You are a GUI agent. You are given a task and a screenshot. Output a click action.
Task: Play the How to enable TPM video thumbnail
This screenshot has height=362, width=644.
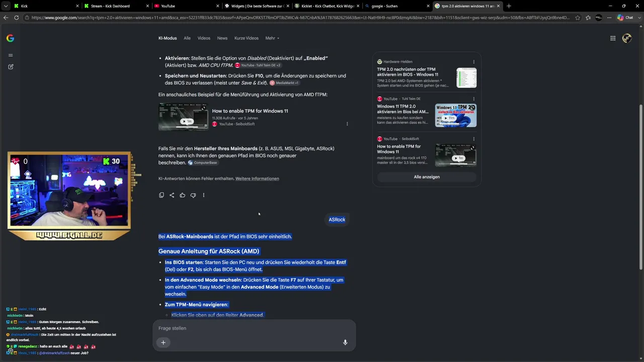tap(183, 117)
